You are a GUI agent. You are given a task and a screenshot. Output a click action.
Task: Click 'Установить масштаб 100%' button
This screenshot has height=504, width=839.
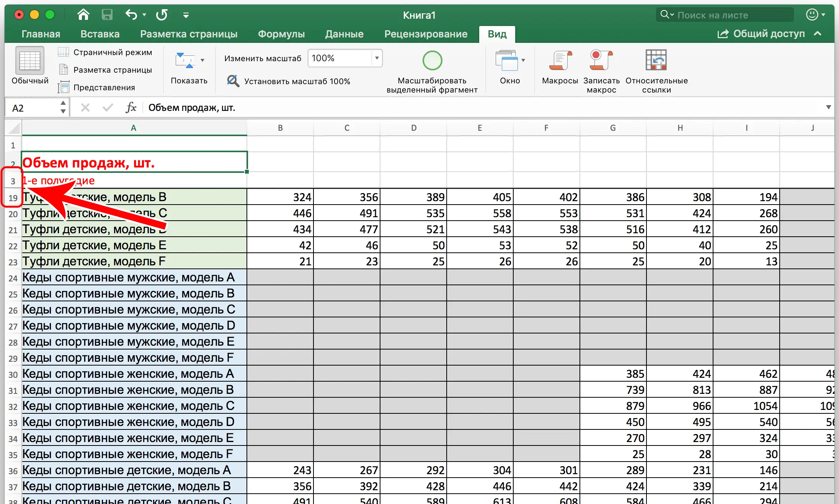tap(289, 81)
